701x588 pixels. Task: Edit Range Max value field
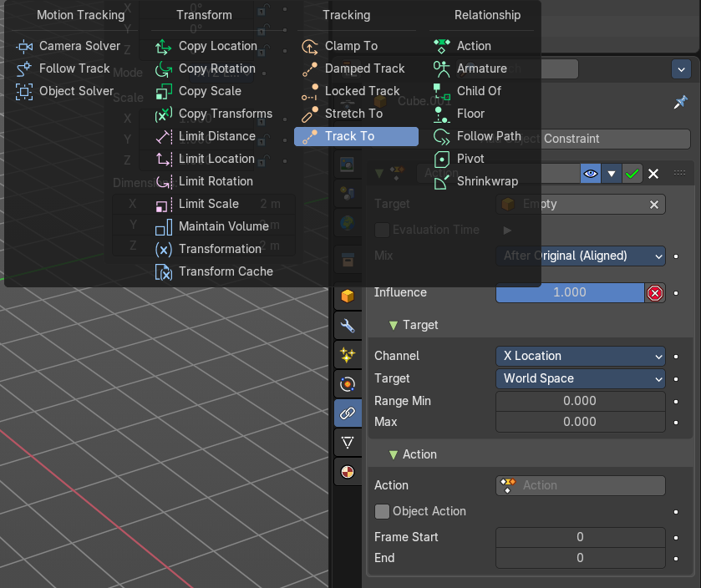581,422
